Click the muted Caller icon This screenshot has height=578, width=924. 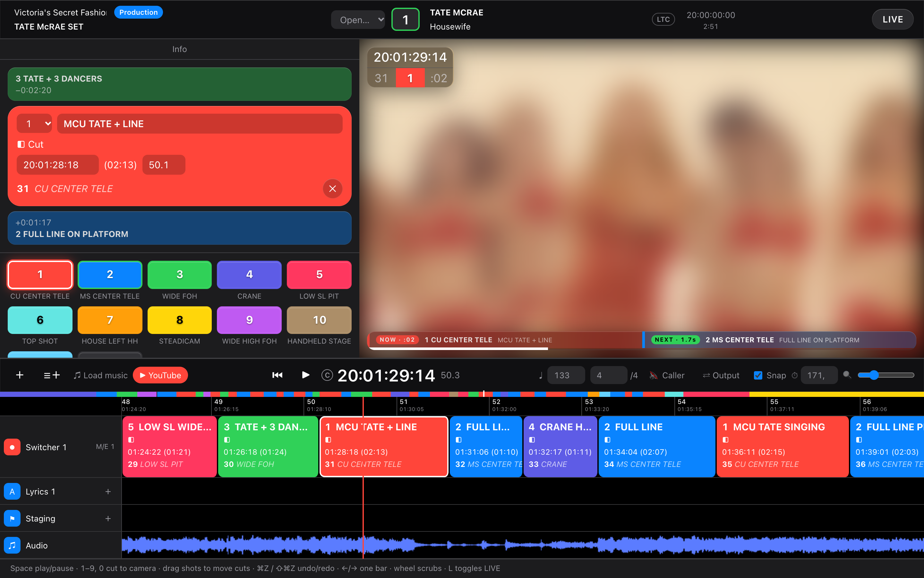coord(654,375)
